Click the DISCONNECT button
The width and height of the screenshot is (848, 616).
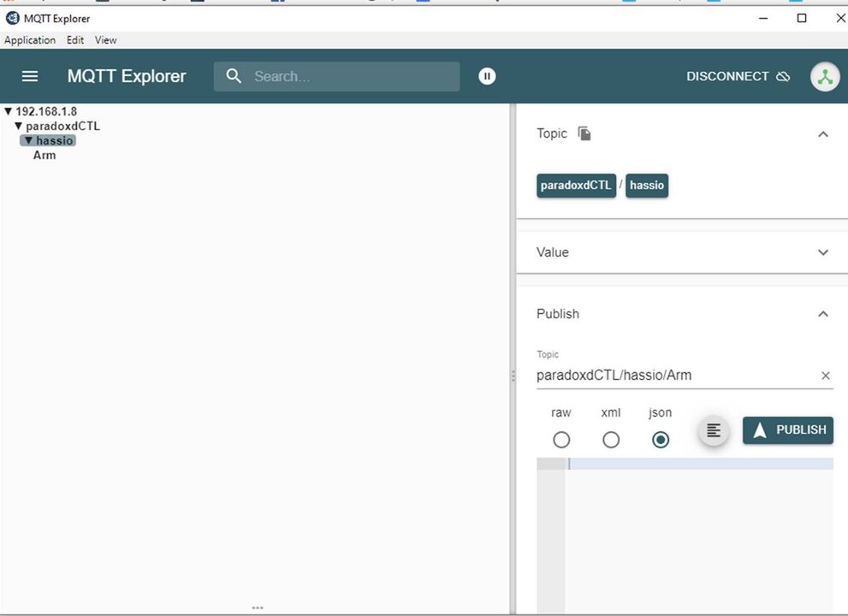click(x=738, y=76)
